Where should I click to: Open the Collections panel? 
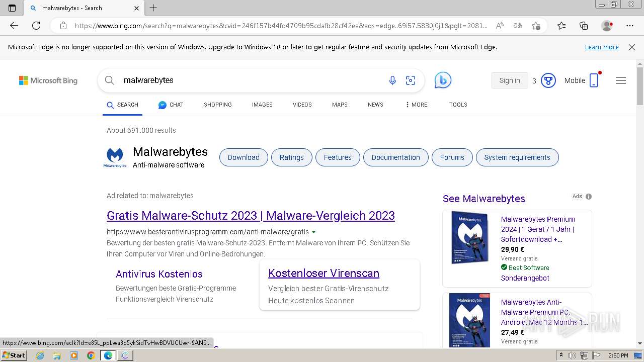point(584,26)
